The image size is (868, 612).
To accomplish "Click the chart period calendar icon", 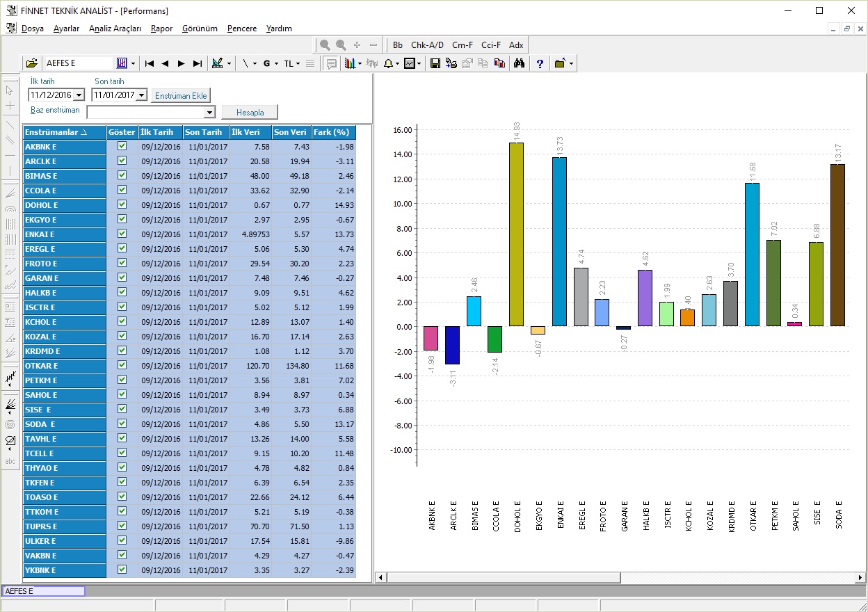I will 122,63.
